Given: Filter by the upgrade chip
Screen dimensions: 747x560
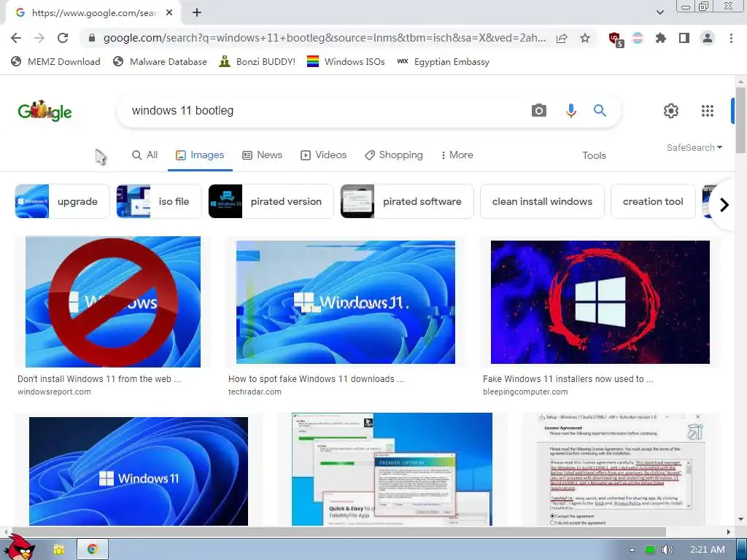Looking at the screenshot, I should 62,201.
